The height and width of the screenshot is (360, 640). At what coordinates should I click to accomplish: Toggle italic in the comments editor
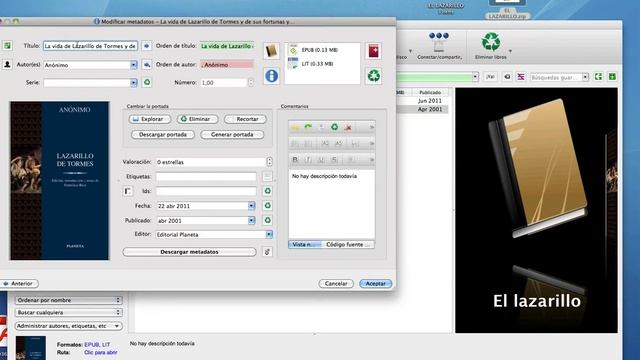click(x=308, y=160)
